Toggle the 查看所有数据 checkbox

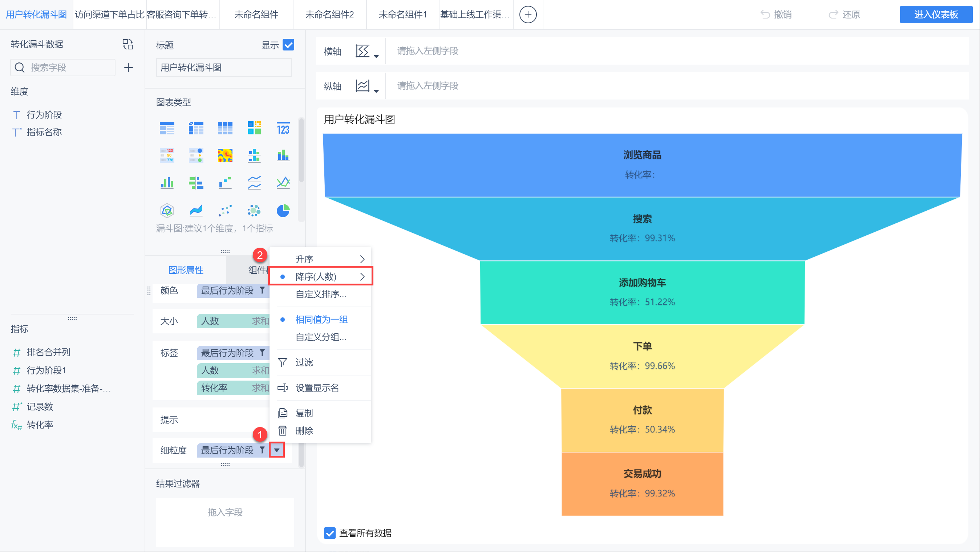click(329, 533)
